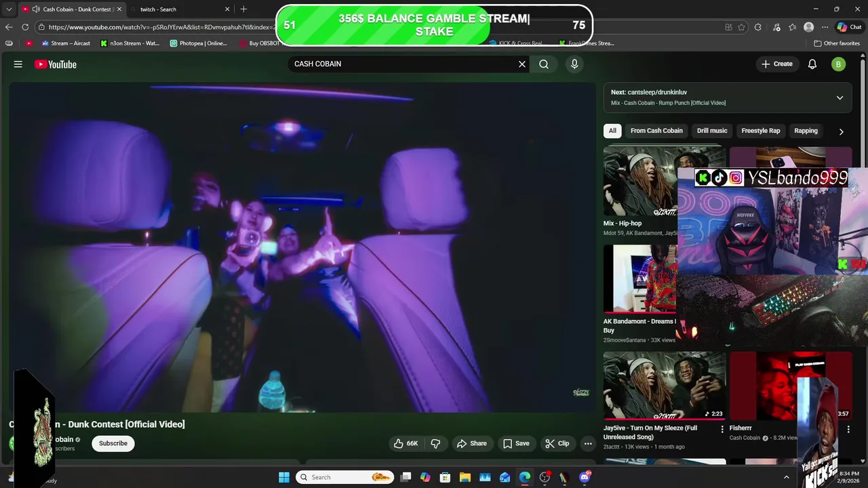Image resolution: width=868 pixels, height=488 pixels.
Task: Open options menu for Fisherrr video
Action: point(848,429)
